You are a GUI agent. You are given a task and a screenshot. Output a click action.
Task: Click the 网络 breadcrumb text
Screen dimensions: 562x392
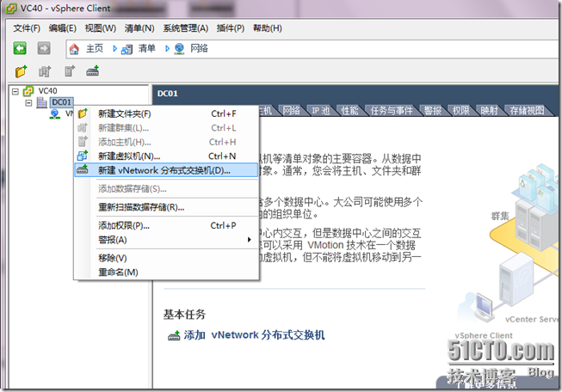click(x=199, y=48)
